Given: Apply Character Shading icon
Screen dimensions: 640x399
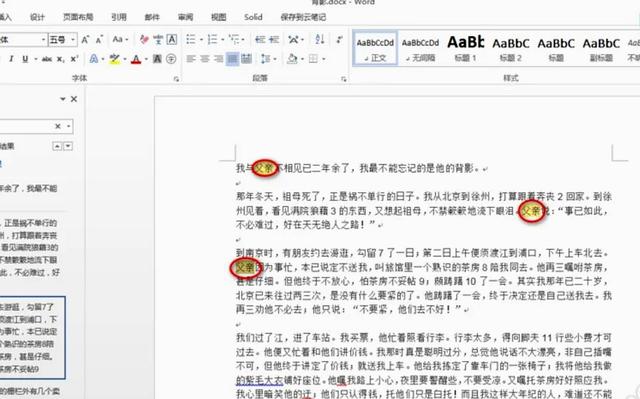Looking at the screenshot, I should click(157, 59).
